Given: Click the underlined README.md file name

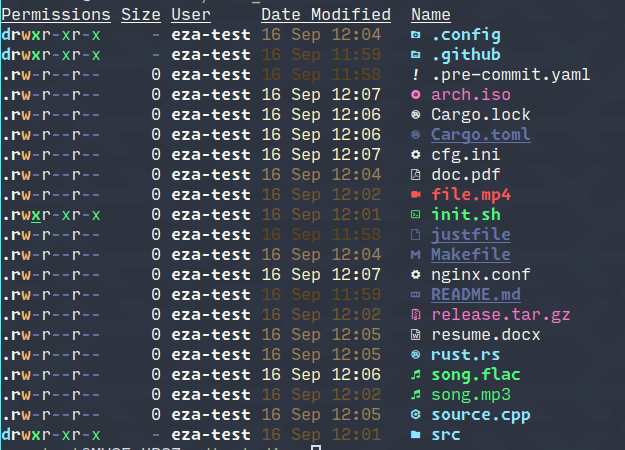Looking at the screenshot, I should pos(476,295).
